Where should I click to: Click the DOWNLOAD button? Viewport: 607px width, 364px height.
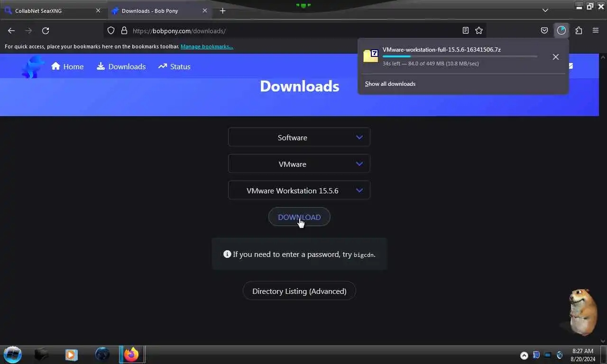(x=299, y=217)
